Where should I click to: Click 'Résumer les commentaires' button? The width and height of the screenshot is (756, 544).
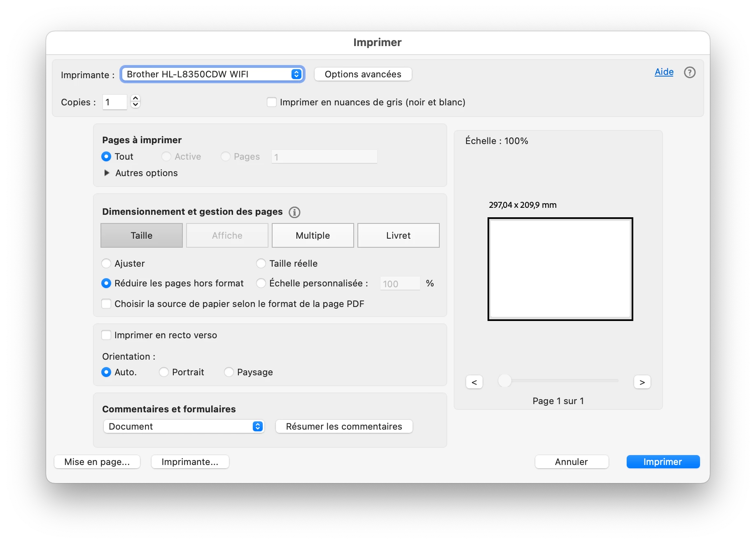(x=344, y=426)
